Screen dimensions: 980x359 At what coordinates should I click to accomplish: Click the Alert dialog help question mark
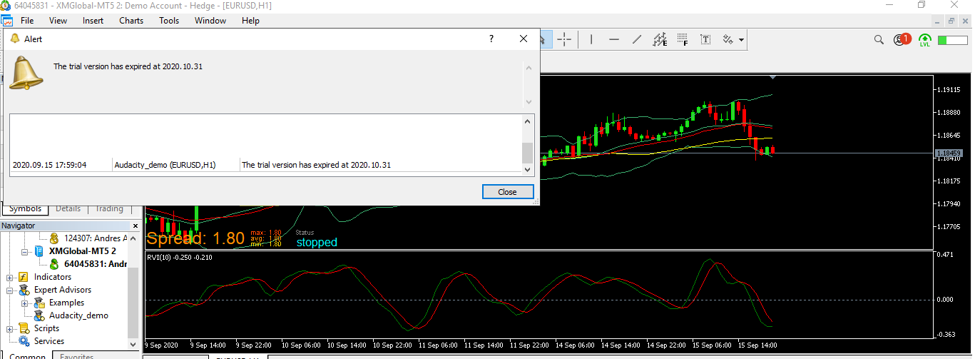[491, 39]
